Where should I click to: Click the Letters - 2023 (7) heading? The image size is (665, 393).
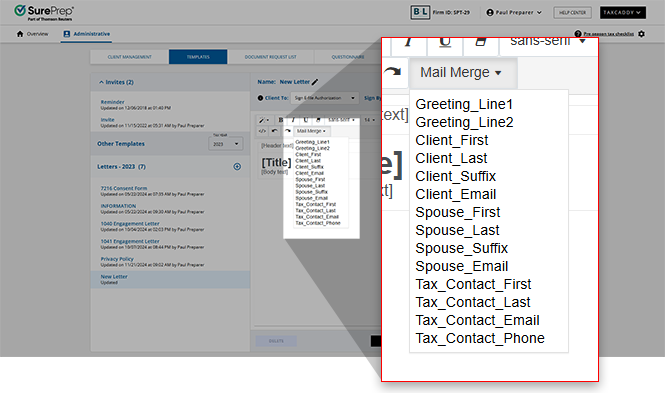coord(121,167)
